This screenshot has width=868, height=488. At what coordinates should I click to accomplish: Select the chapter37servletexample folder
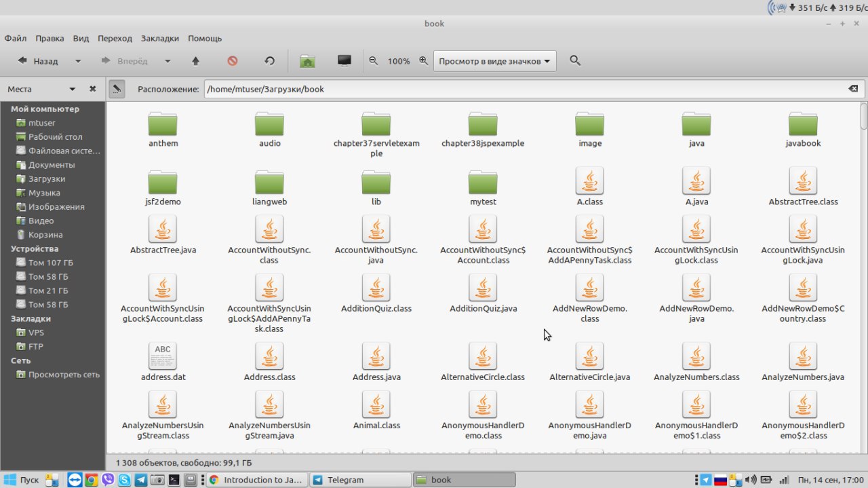click(x=376, y=134)
